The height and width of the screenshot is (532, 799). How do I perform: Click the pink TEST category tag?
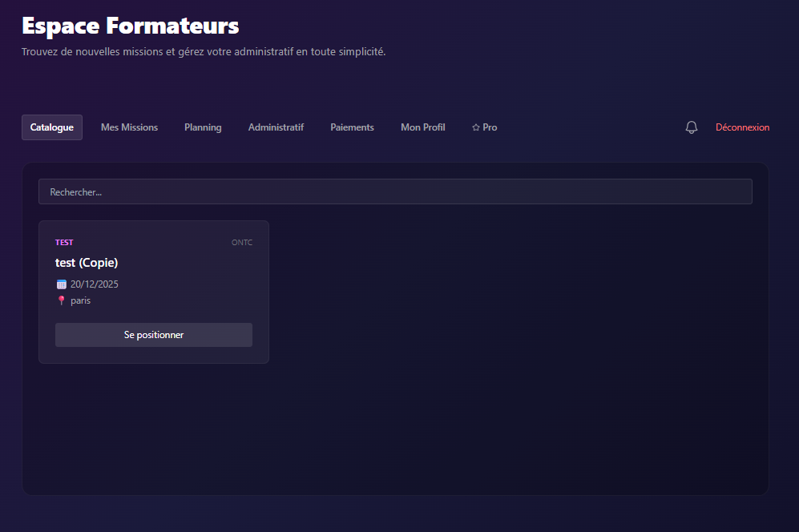(64, 243)
